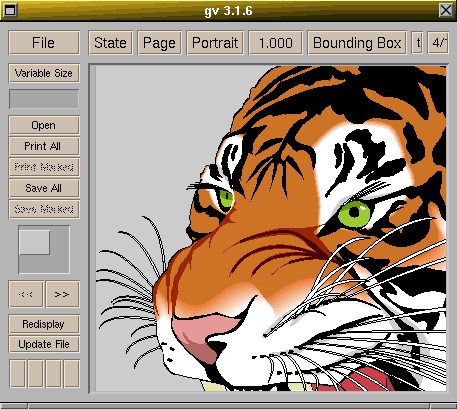This screenshot has width=457, height=409.
Task: Open the State menu
Action: click(x=110, y=43)
